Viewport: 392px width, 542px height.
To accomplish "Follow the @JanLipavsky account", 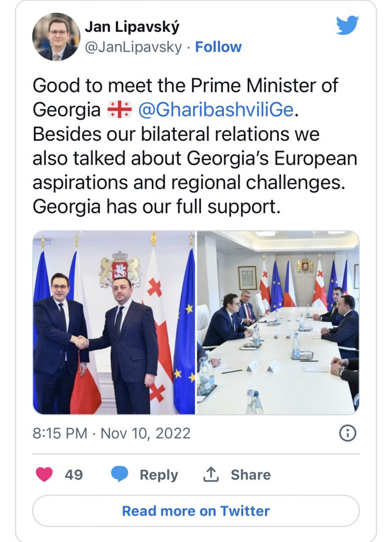I will pos(218,47).
